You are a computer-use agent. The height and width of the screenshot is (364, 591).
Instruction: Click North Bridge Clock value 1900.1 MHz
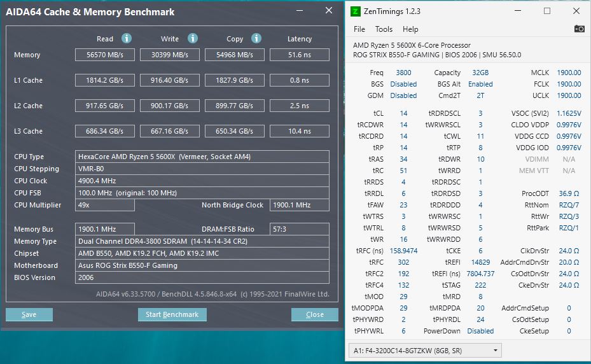299,205
